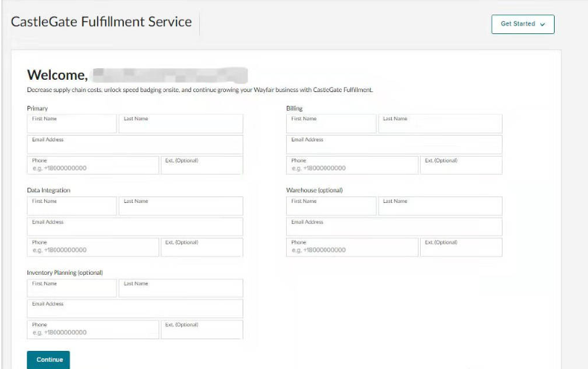Select the Warehouse Email Address field
Image resolution: width=588 pixels, height=369 pixels.
click(x=394, y=227)
